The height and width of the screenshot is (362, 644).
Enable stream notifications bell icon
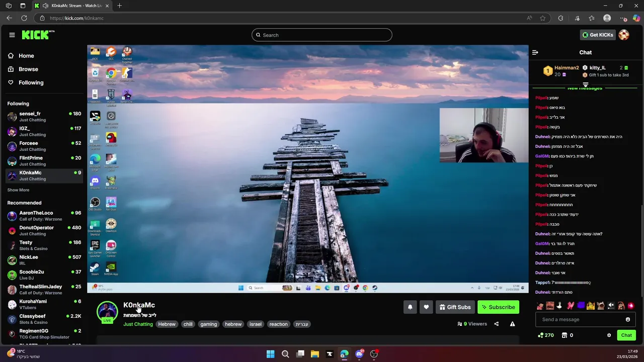[x=410, y=307]
